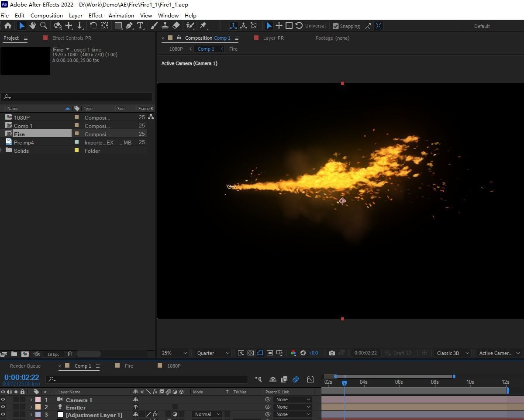
Task: Open Camera 1 parent None dropdown
Action: coord(293,399)
